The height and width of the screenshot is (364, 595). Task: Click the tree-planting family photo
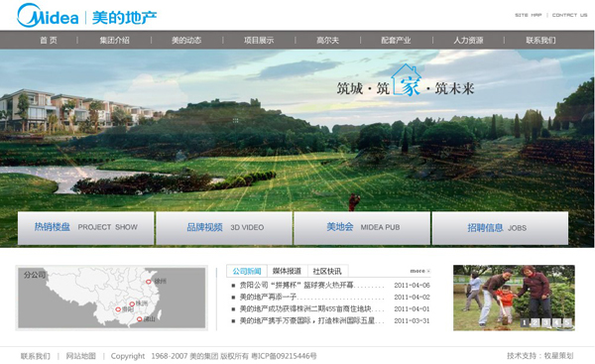(x=514, y=298)
